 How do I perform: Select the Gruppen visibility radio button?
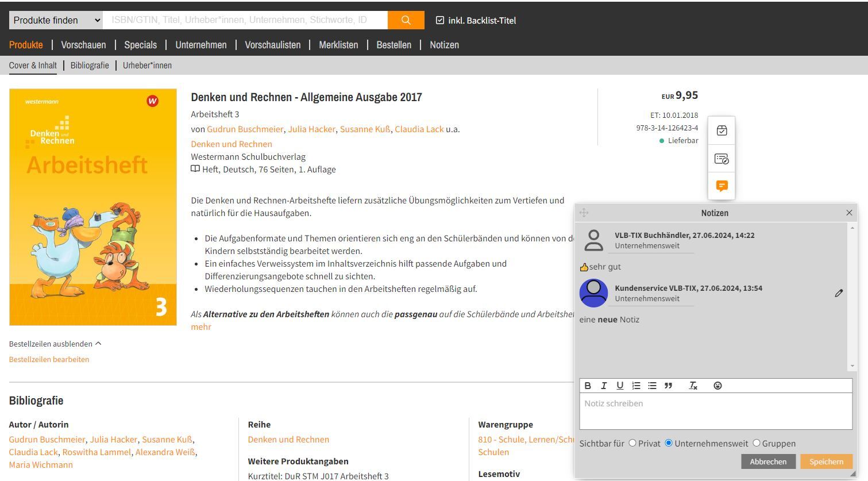[757, 443]
